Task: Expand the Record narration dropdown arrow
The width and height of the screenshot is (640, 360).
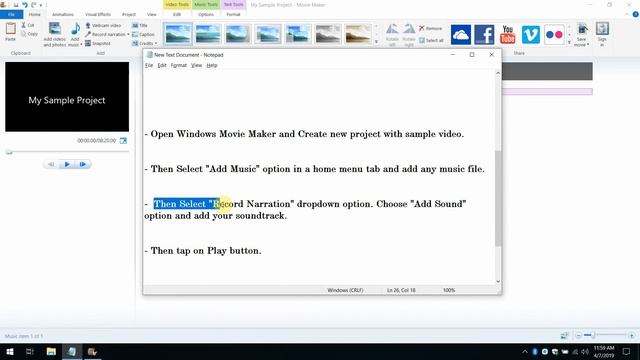Action: coord(128,34)
